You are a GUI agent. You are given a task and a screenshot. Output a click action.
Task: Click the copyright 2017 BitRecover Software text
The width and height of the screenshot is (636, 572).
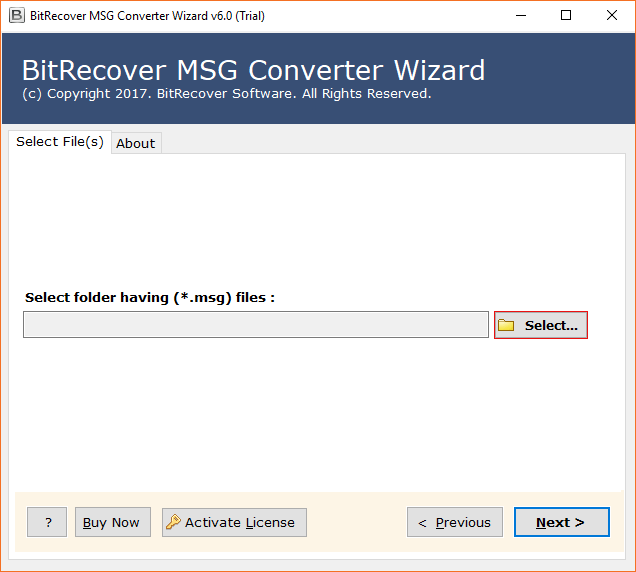226,94
